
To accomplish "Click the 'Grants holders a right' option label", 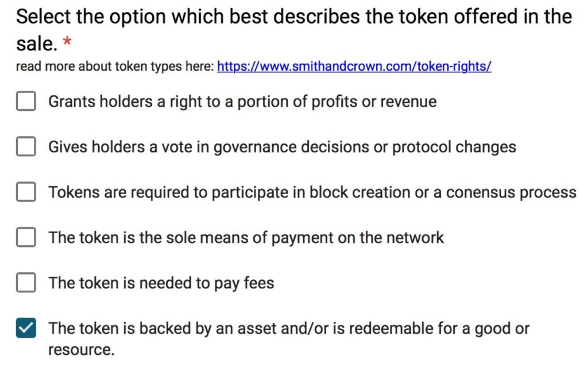I will [x=242, y=102].
